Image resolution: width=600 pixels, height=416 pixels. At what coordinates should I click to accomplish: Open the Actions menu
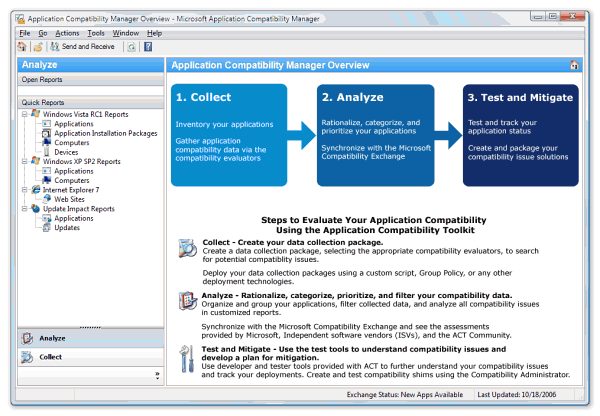click(68, 33)
